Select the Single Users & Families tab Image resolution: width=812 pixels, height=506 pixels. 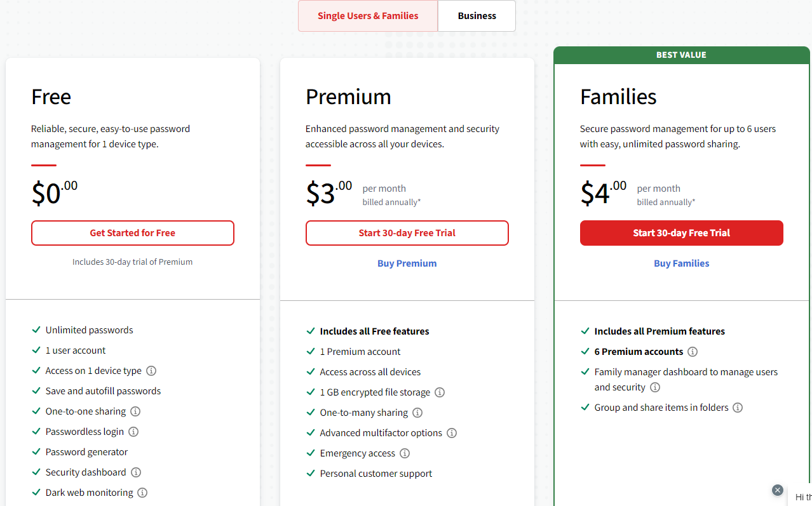click(x=367, y=15)
